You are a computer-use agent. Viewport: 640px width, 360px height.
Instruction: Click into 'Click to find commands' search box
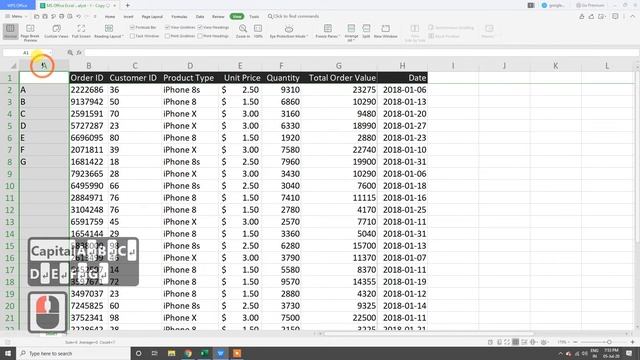click(293, 16)
